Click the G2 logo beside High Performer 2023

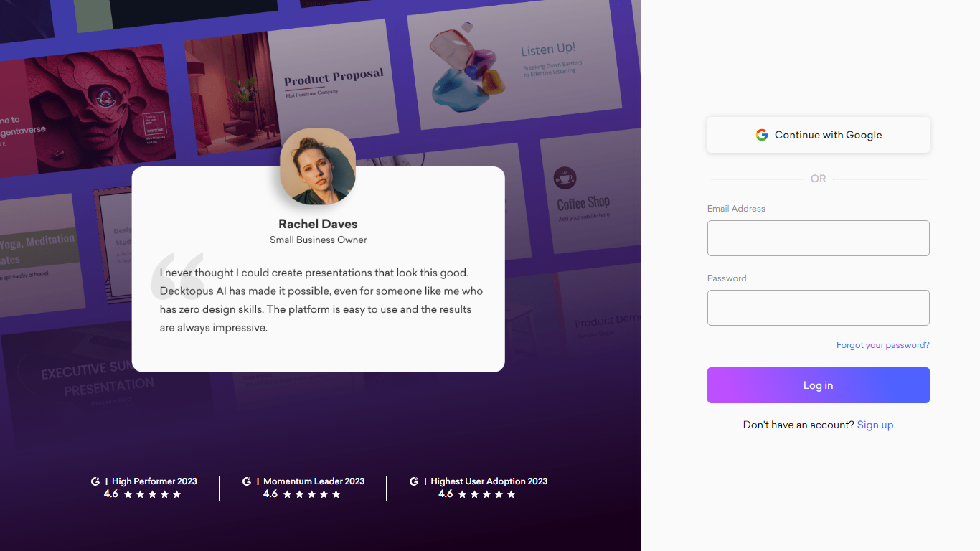point(95,481)
